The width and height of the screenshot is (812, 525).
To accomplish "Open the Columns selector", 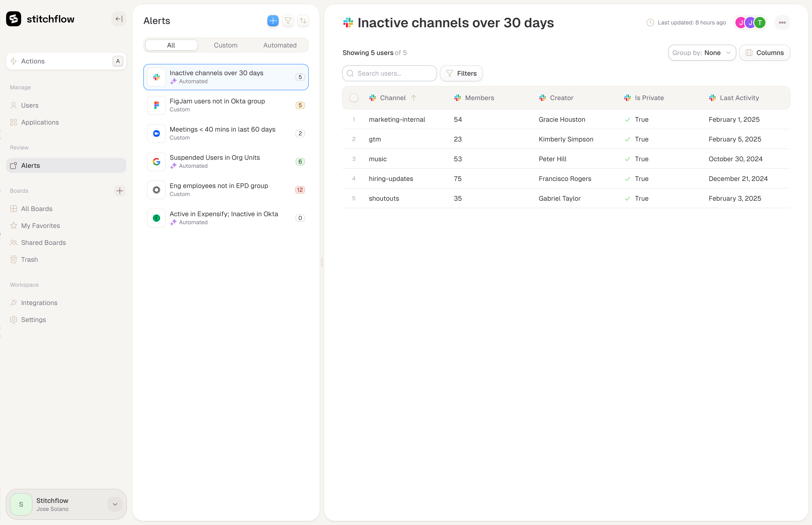I will pyautogui.click(x=764, y=53).
